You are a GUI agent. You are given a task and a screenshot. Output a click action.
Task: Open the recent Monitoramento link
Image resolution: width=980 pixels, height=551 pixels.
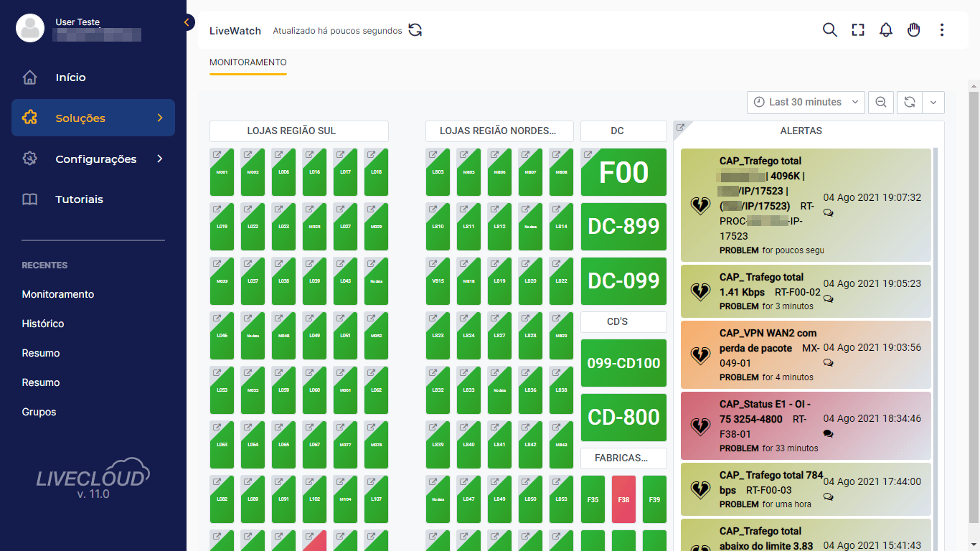click(x=58, y=294)
